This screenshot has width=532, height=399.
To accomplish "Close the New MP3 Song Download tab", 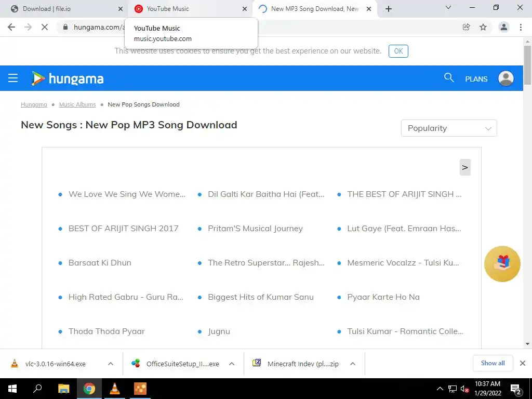I will tap(369, 9).
